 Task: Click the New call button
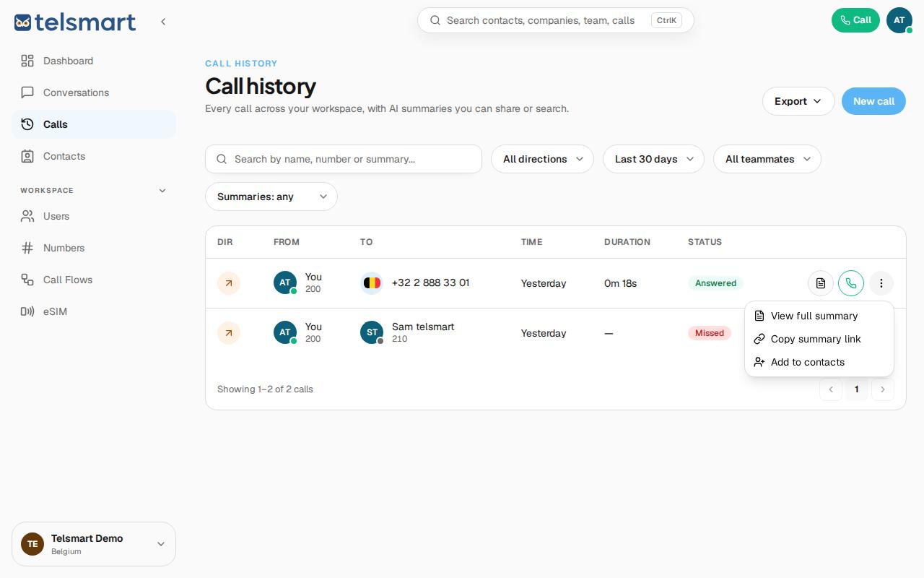click(x=873, y=101)
